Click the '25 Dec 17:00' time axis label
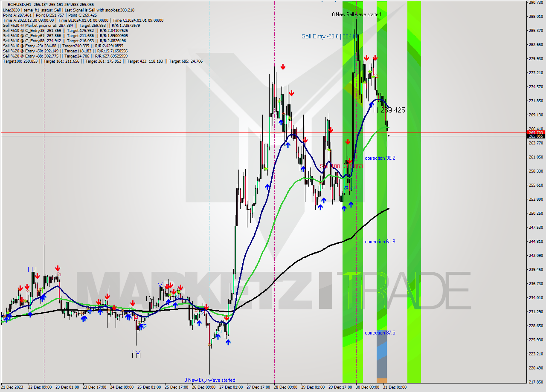Viewport: 546px width, 392px height. pos(176,387)
